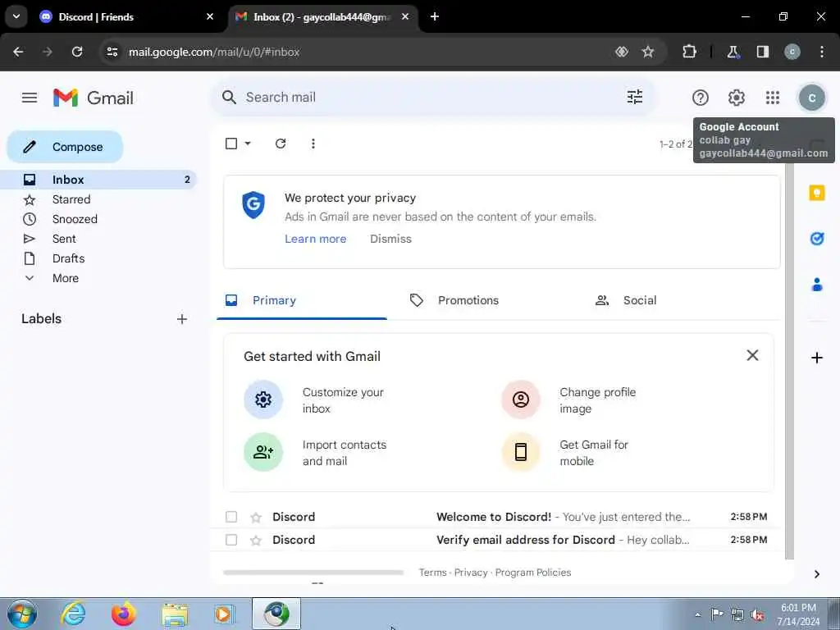Image resolution: width=840 pixels, height=630 pixels.
Task: Toggle Chrome side panel icon
Action: (763, 52)
